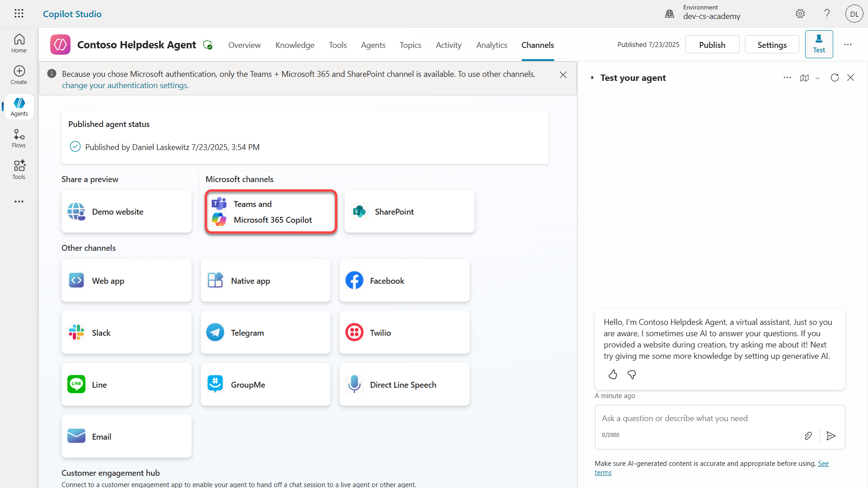Publish the Contoso Helpdesk Agent
The image size is (868, 488).
pos(712,44)
